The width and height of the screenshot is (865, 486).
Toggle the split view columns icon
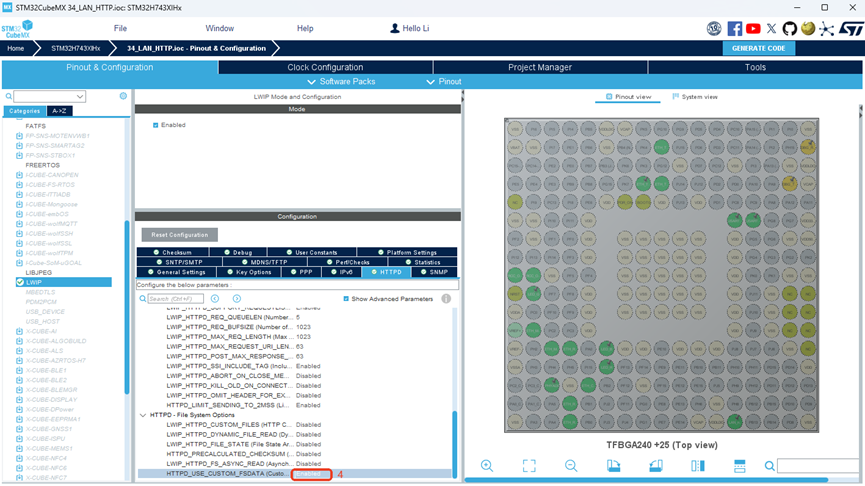698,466
